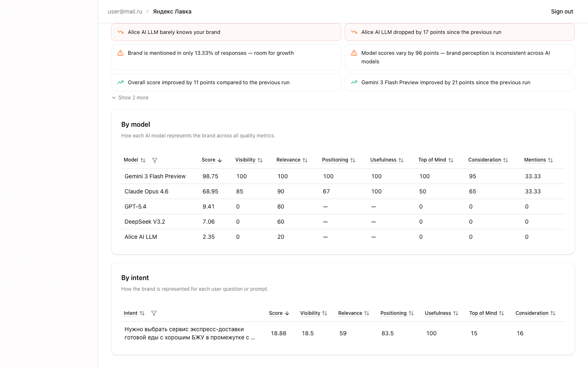Click the sort icon on the Consideration column
The width and height of the screenshot is (588, 368).
tap(506, 160)
